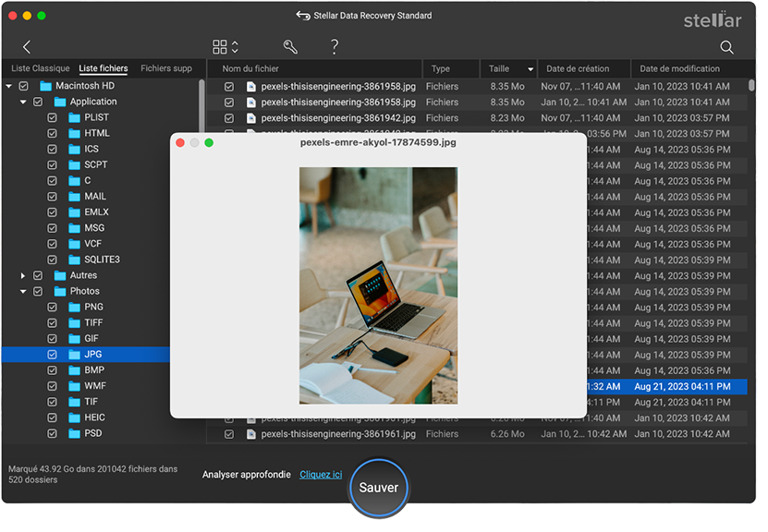
Task: Select the Macintosh HD folder icon
Action: pyautogui.click(x=46, y=88)
